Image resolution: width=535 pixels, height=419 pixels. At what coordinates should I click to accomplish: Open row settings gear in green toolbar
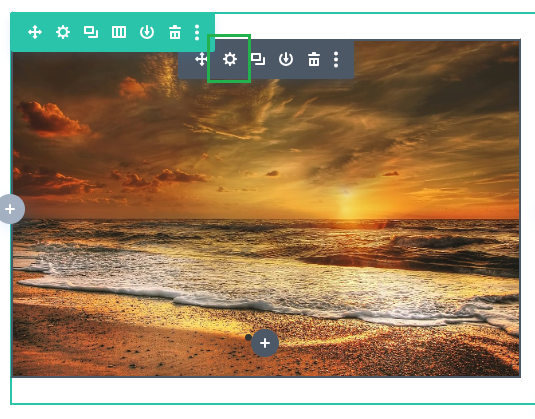pyautogui.click(x=63, y=32)
